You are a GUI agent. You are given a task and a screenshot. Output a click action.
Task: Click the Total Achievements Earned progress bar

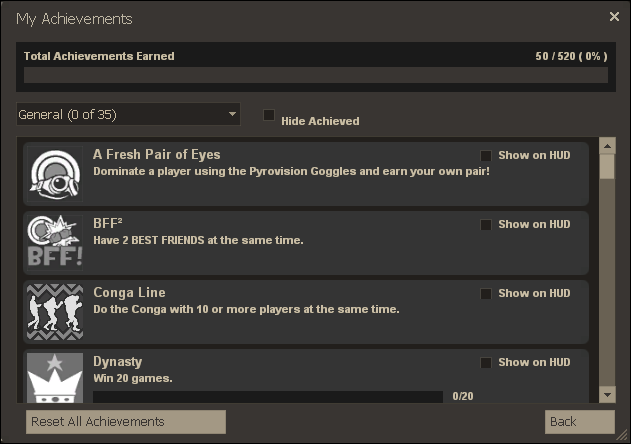(315, 75)
